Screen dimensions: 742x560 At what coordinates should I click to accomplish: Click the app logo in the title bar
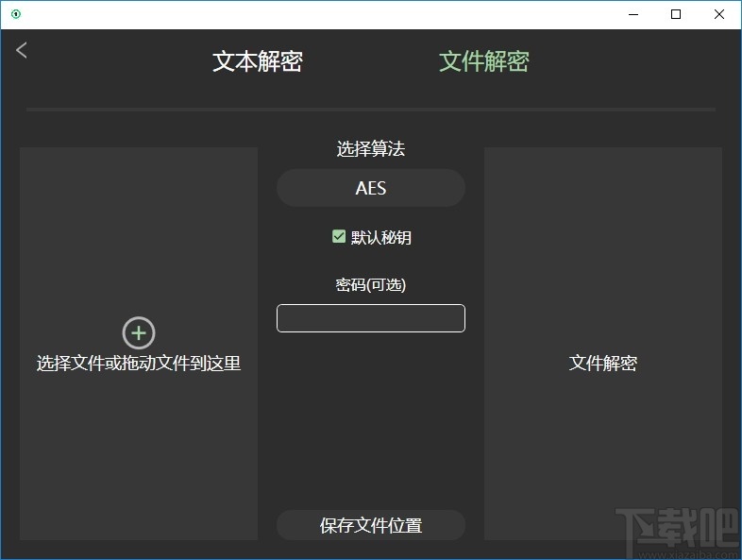16,14
